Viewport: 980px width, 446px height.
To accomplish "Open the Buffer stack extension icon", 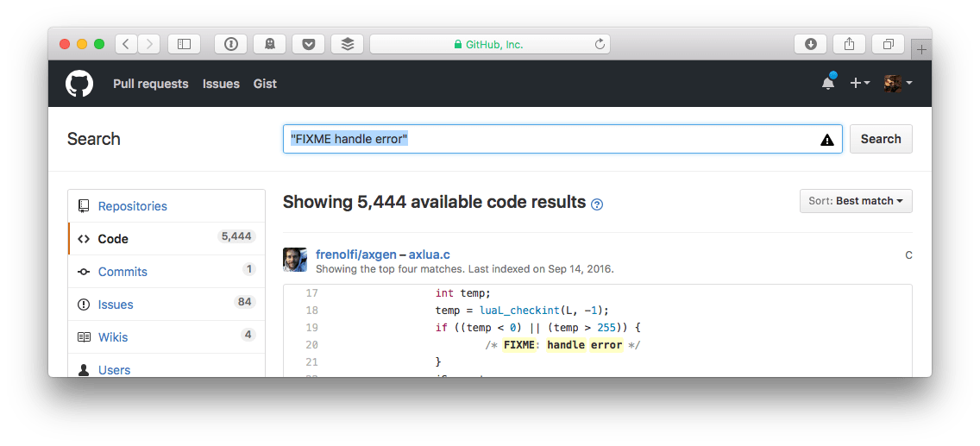I will [348, 44].
